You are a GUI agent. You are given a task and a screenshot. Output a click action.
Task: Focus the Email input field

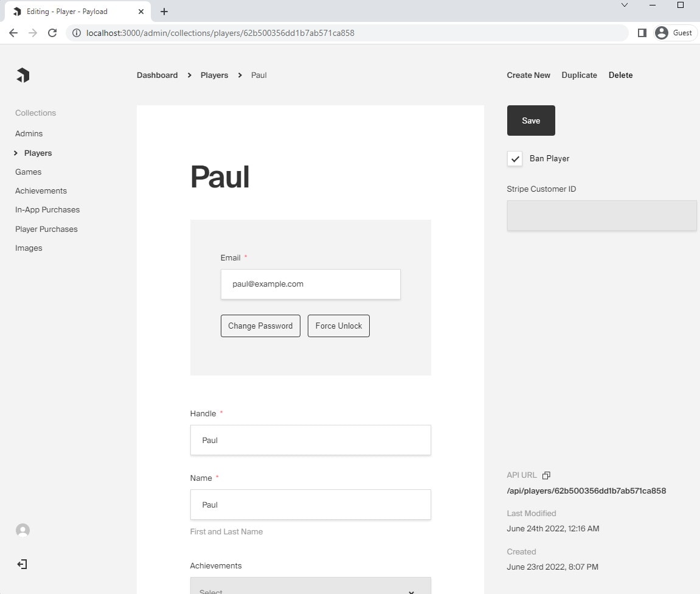click(310, 284)
